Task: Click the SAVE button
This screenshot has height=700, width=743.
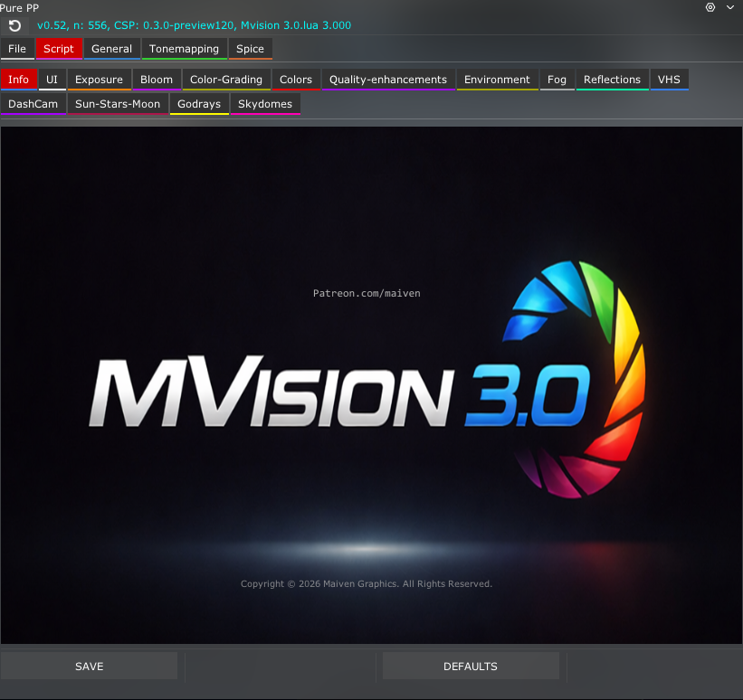Action: (x=89, y=667)
